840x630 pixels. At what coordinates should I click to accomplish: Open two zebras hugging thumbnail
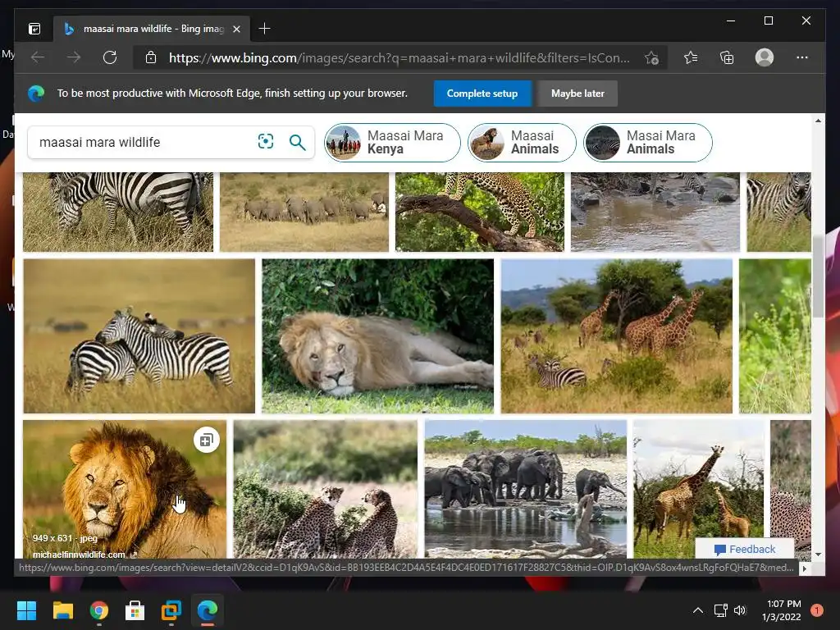[139, 336]
